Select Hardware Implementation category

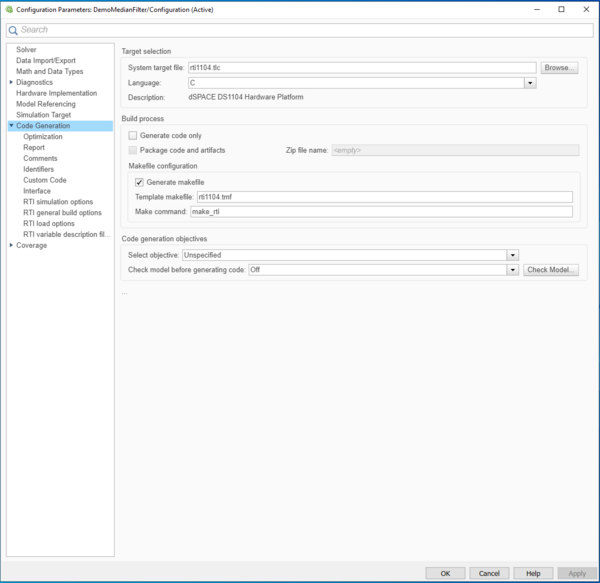pyautogui.click(x=56, y=93)
